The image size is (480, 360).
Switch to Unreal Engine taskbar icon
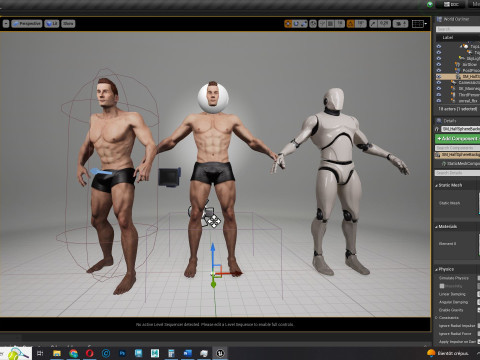click(220, 353)
